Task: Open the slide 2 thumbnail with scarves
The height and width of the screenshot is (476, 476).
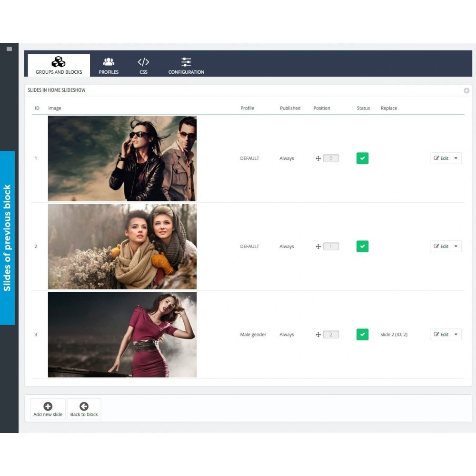Action: coord(122,246)
